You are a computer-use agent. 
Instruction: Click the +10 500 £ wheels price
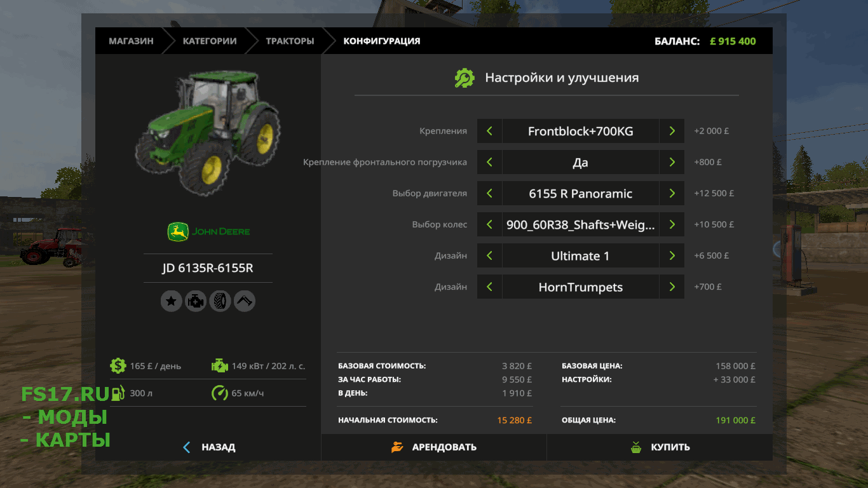[714, 224]
